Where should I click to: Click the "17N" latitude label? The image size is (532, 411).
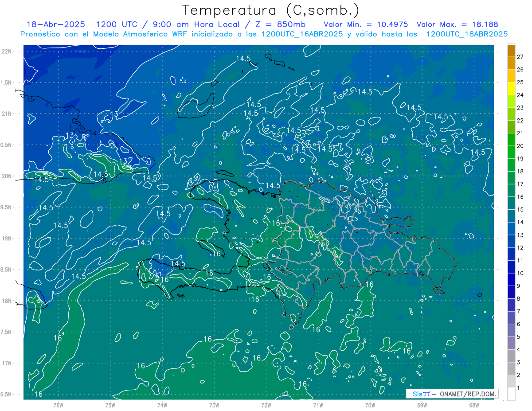pos(7,363)
